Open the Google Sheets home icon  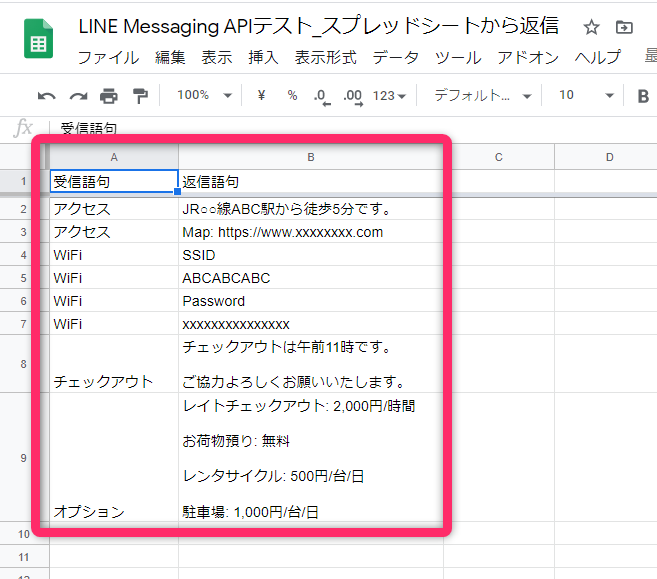(38, 39)
